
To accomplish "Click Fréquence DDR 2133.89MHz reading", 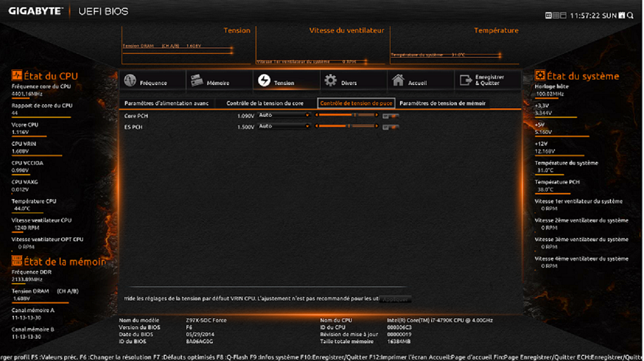I will 32,276.
